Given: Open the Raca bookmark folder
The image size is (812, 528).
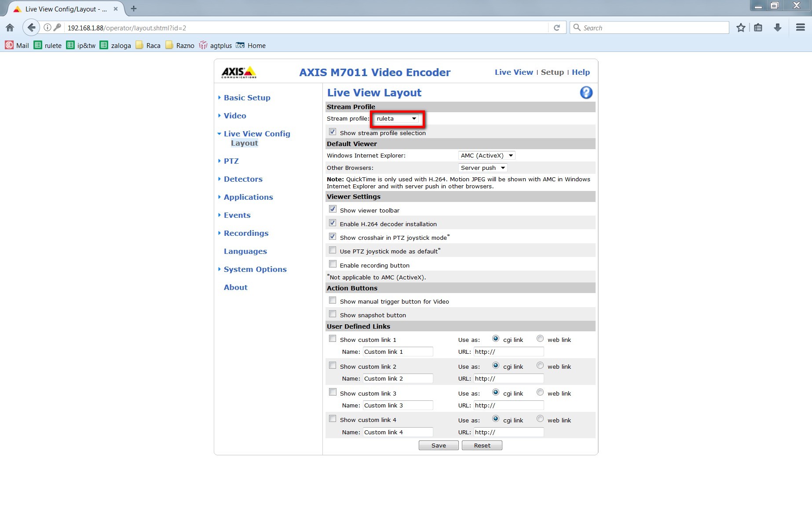Looking at the screenshot, I should [x=148, y=45].
